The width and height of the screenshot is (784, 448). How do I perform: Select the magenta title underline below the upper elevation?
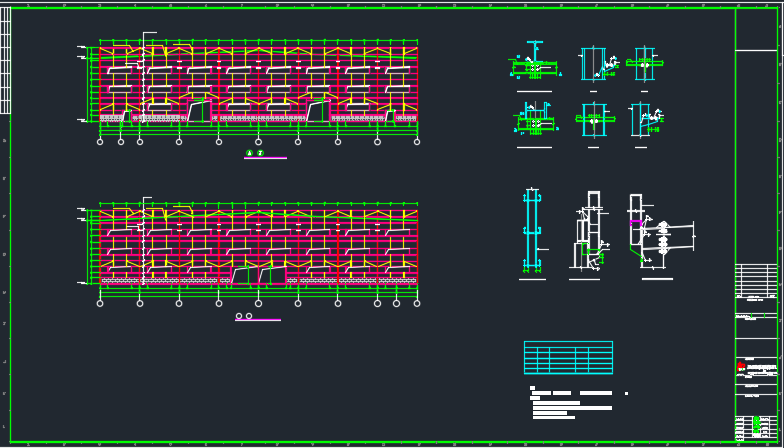[x=266, y=158]
